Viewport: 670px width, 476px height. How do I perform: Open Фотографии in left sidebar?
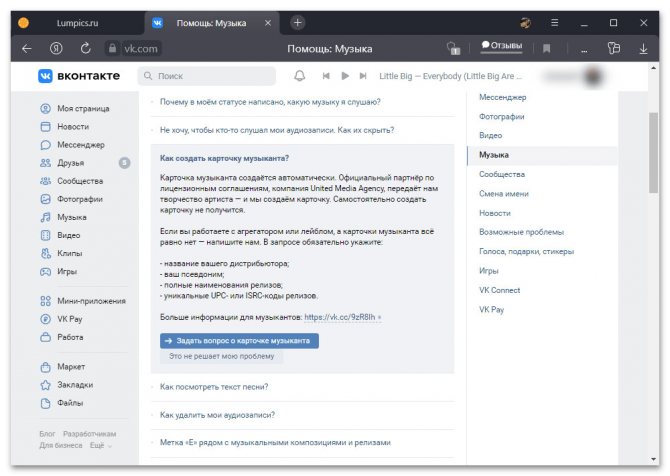coord(80,199)
